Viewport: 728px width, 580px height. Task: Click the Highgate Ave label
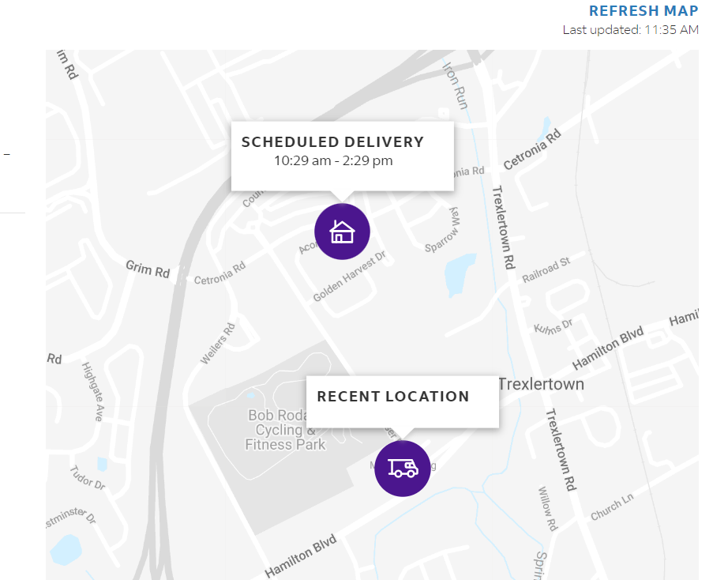click(93, 392)
